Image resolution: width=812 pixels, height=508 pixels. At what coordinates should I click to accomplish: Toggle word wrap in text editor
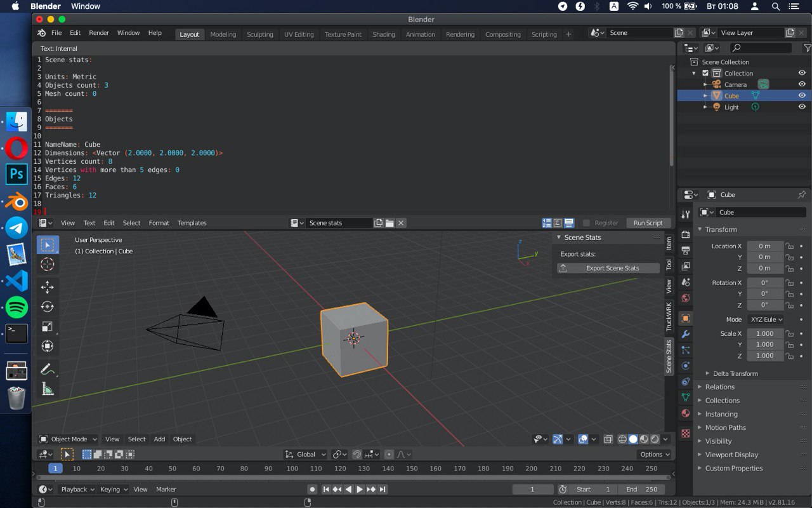click(x=558, y=223)
